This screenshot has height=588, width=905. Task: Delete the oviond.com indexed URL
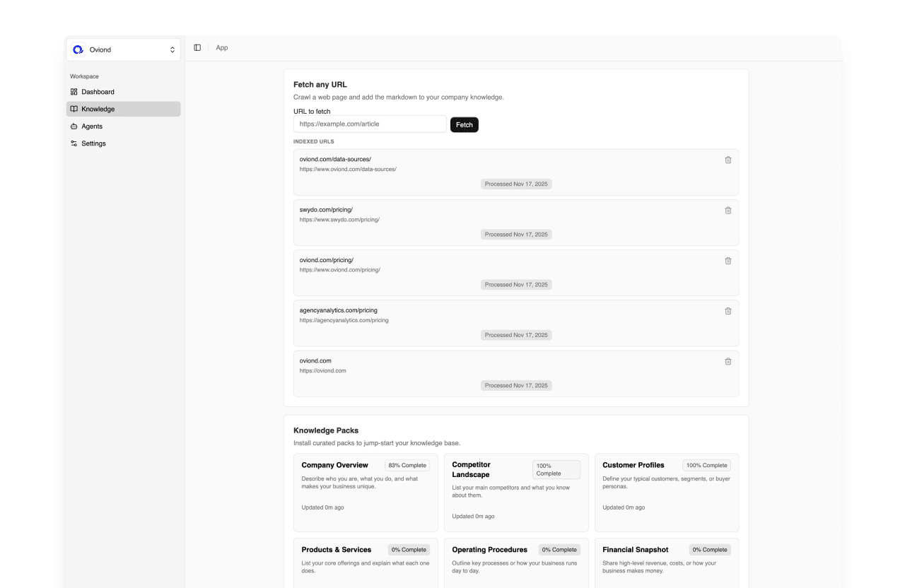(728, 361)
